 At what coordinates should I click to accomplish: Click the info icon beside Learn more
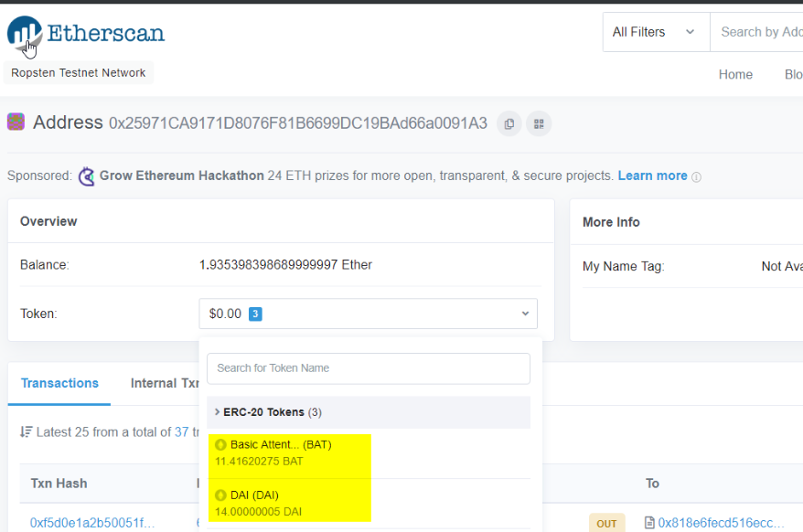pos(697,177)
